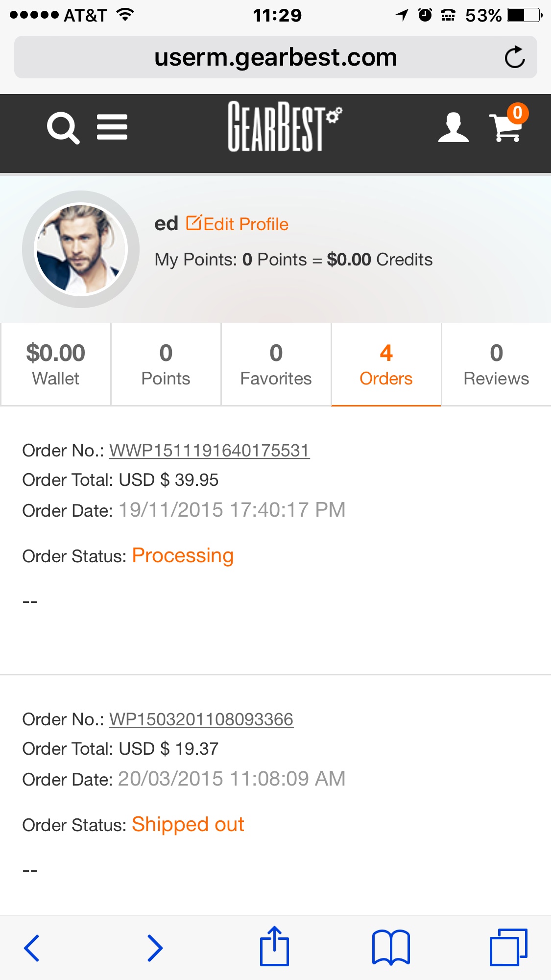The height and width of the screenshot is (980, 551).
Task: Open the Reviews tab
Action: coord(496,364)
